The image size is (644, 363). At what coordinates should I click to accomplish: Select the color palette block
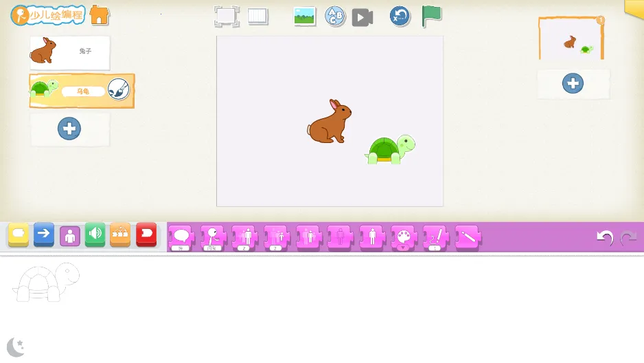pyautogui.click(x=404, y=238)
